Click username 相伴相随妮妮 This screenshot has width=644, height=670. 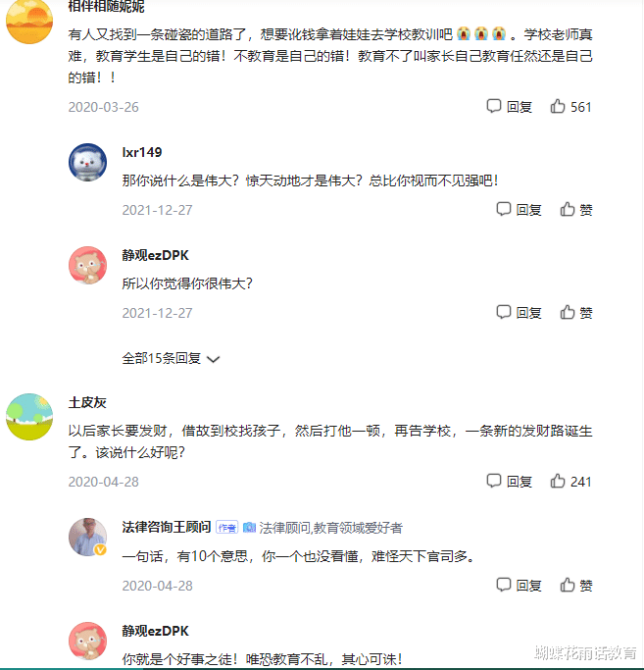(106, 6)
